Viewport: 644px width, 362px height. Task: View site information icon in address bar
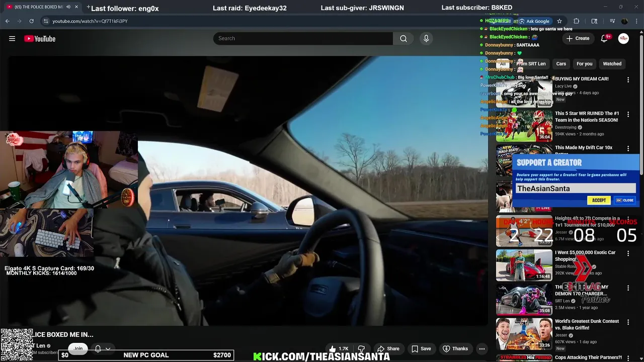tap(46, 21)
